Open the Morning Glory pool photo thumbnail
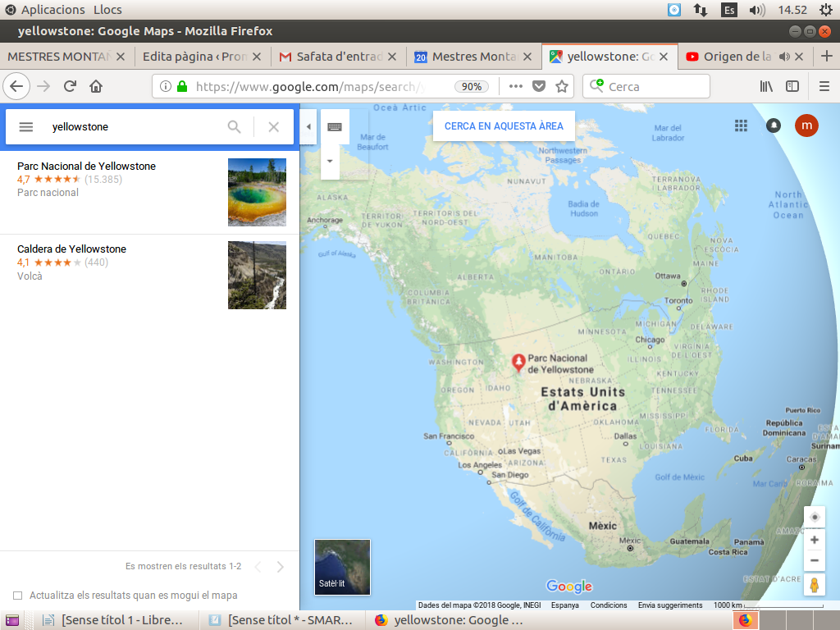This screenshot has height=630, width=840. tap(257, 192)
